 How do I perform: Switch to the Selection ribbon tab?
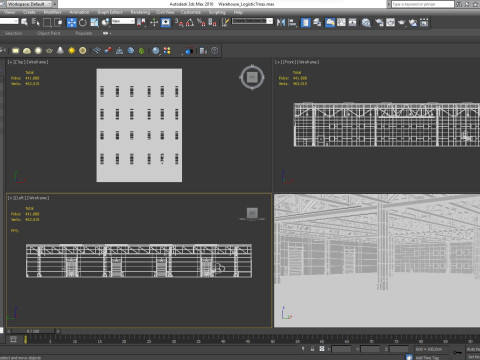pos(13,33)
